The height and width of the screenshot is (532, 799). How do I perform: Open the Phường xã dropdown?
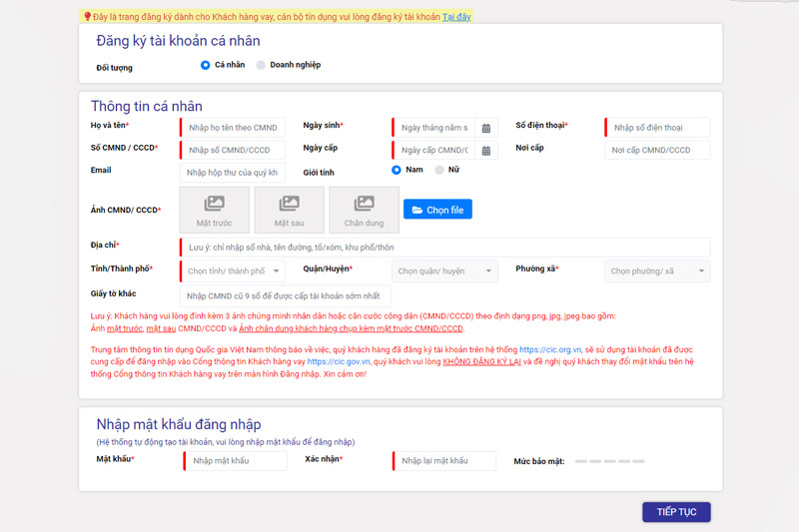pos(657,271)
